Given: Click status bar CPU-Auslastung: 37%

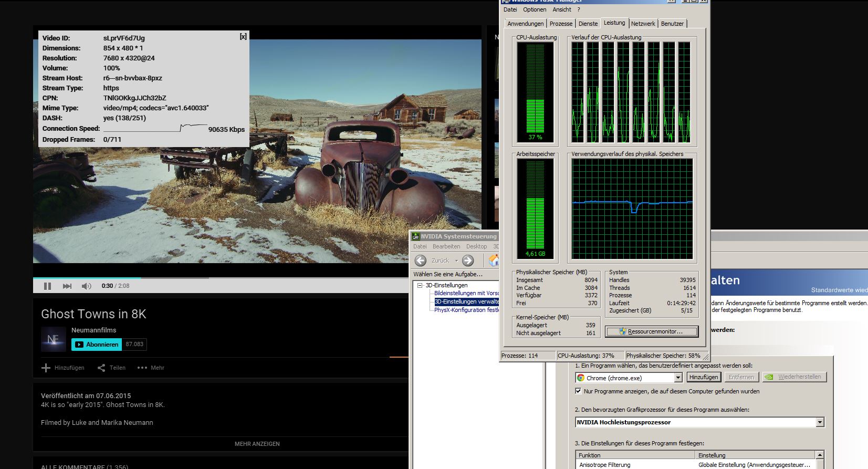Looking at the screenshot, I should (590, 356).
